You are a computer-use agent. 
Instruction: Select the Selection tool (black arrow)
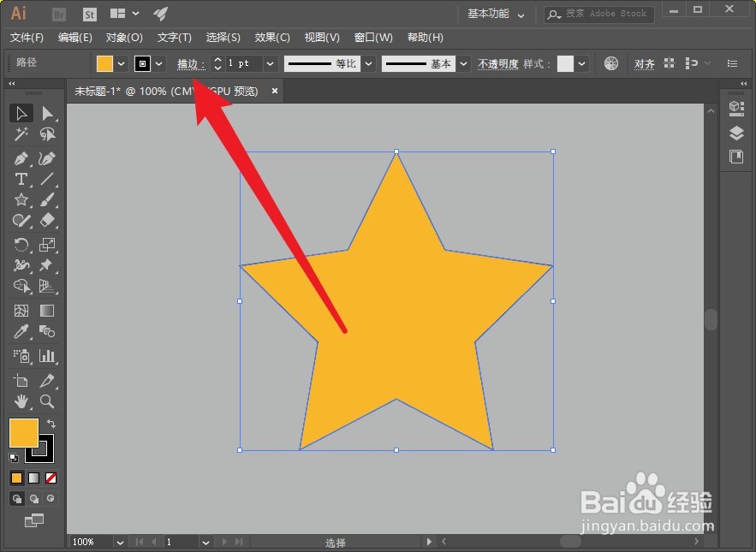(x=21, y=113)
